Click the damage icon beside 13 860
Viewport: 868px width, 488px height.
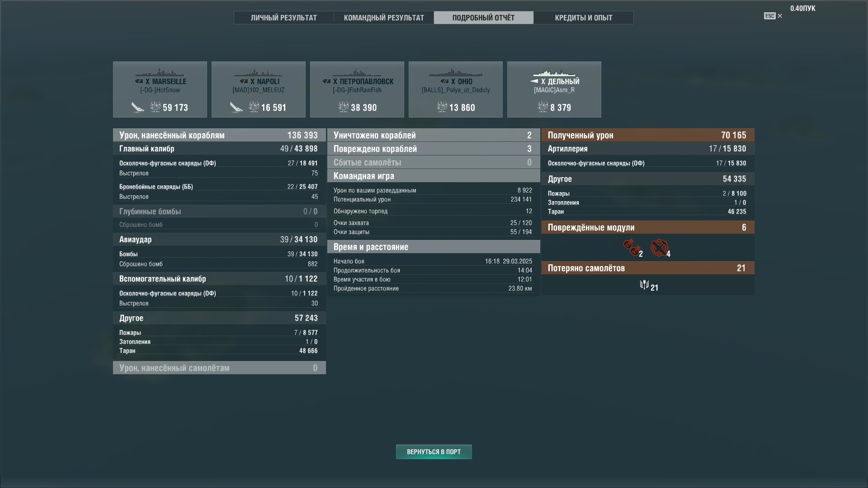442,107
